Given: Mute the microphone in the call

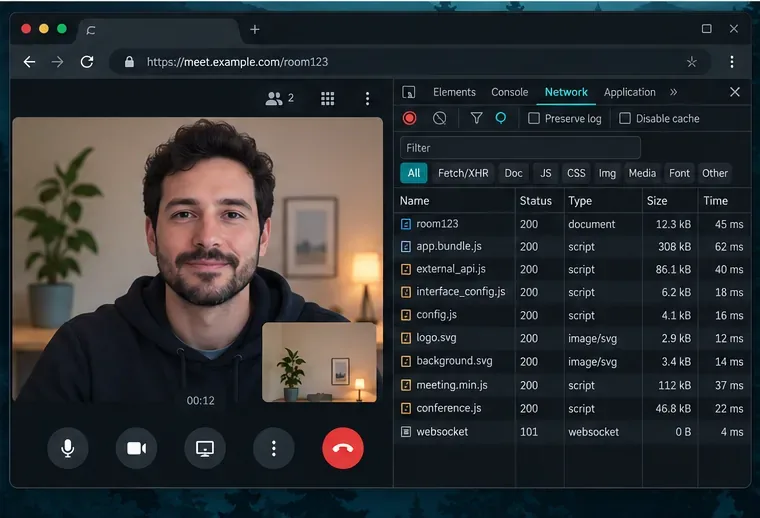Looking at the screenshot, I should [x=68, y=448].
